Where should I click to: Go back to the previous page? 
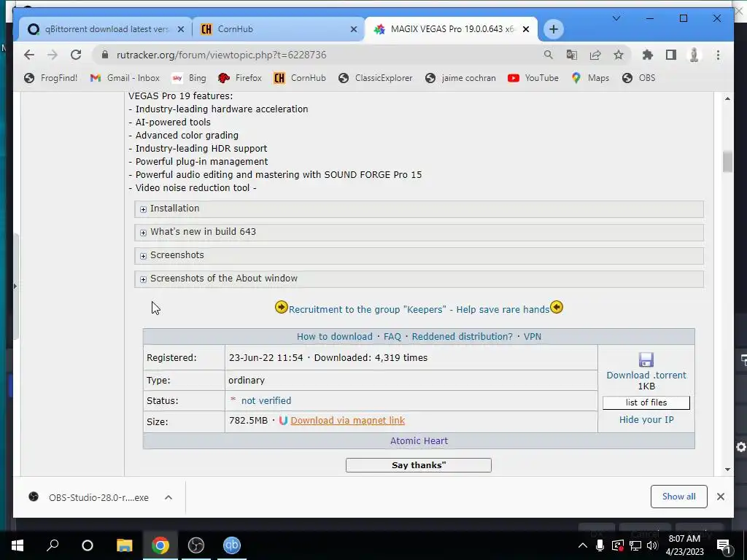pos(29,55)
